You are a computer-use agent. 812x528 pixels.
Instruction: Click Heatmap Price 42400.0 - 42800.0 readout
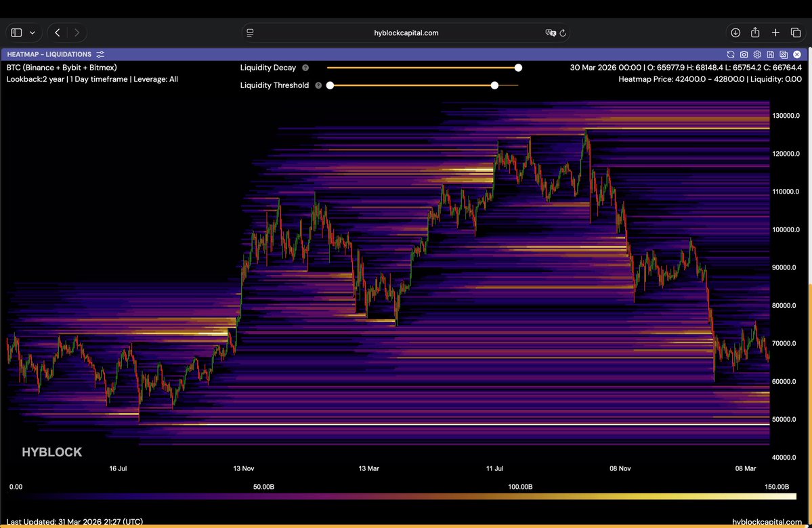710,79
